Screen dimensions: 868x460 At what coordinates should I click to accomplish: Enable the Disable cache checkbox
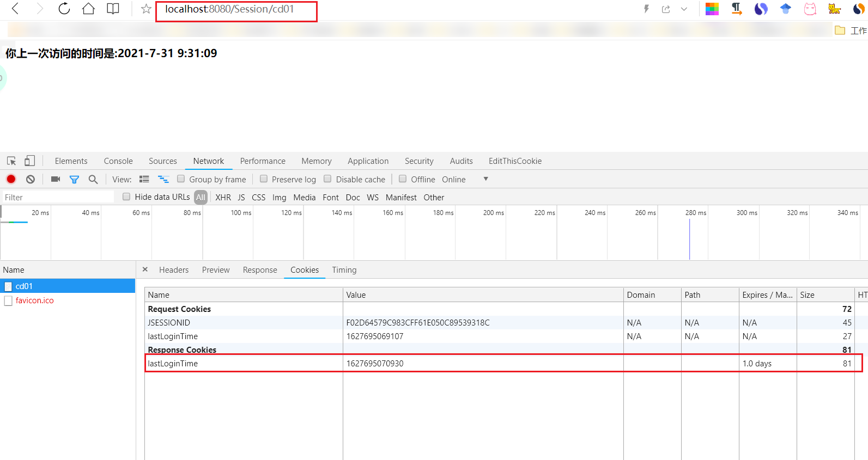pos(327,179)
